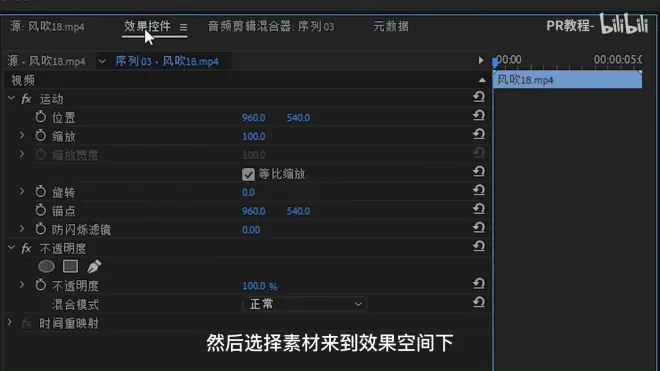Viewport: 660px width, 371px height.
Task: Expand the 旋转 parameter
Action: tap(22, 191)
